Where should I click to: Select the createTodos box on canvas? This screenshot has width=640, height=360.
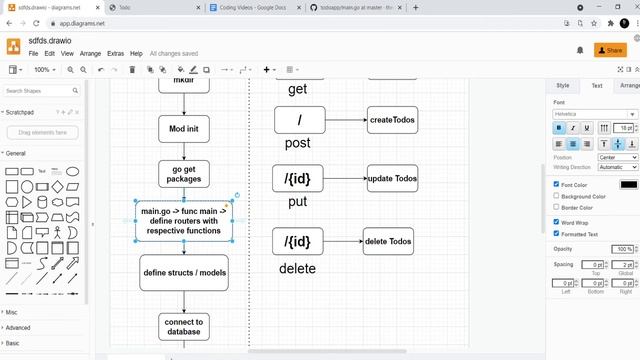coord(392,120)
